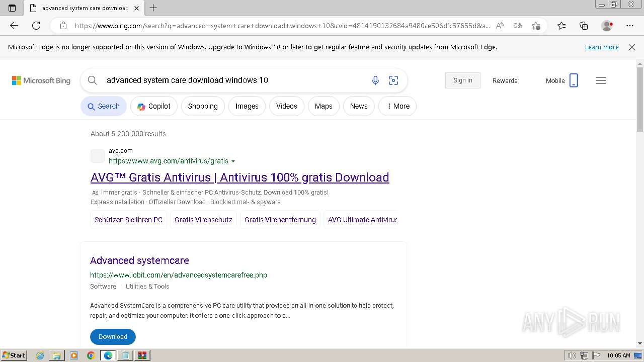Open the volume tray icon
644x362 pixels.
572,355
